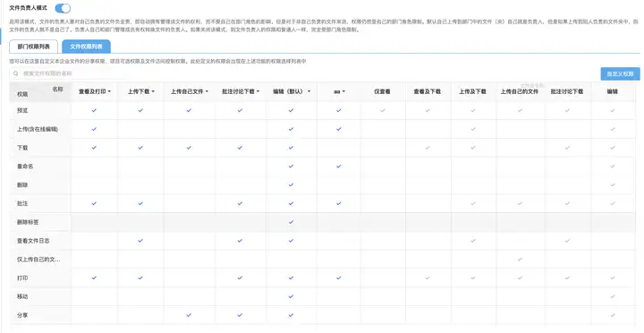Select the 删除标签 row label

pos(28,222)
